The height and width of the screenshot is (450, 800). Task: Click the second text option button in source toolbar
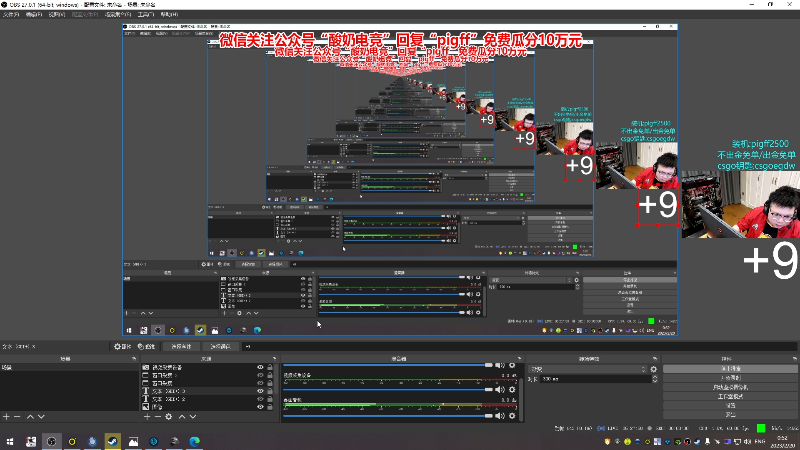click(220, 346)
